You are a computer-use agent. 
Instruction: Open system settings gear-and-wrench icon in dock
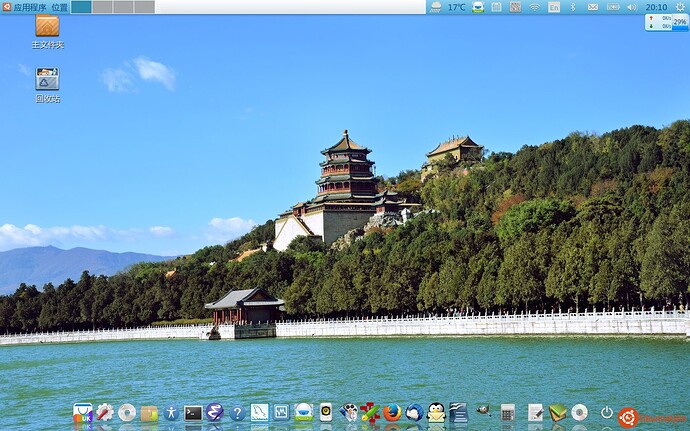(105, 413)
